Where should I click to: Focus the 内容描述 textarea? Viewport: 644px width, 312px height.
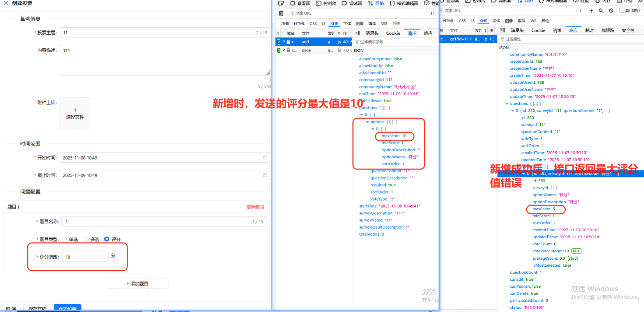click(x=165, y=60)
